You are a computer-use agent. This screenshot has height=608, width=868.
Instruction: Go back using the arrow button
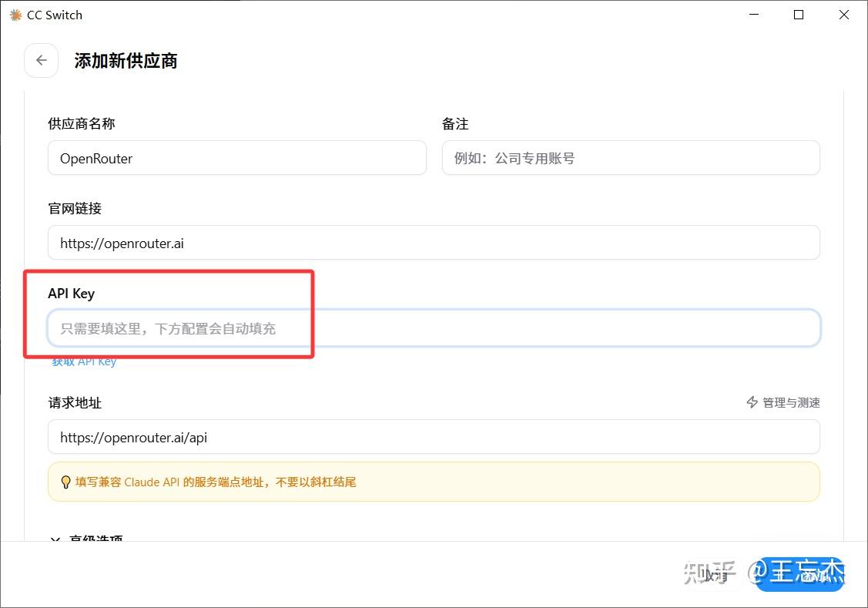pos(42,60)
